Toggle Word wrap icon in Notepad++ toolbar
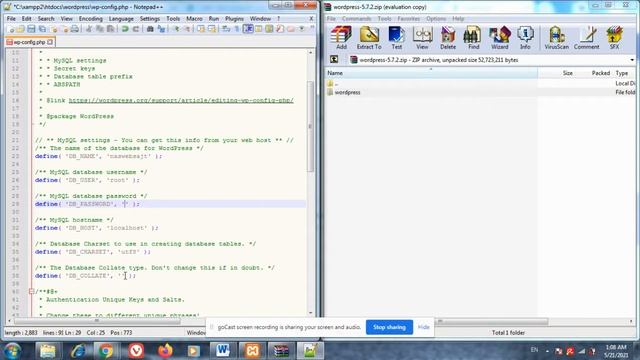 coord(226,29)
